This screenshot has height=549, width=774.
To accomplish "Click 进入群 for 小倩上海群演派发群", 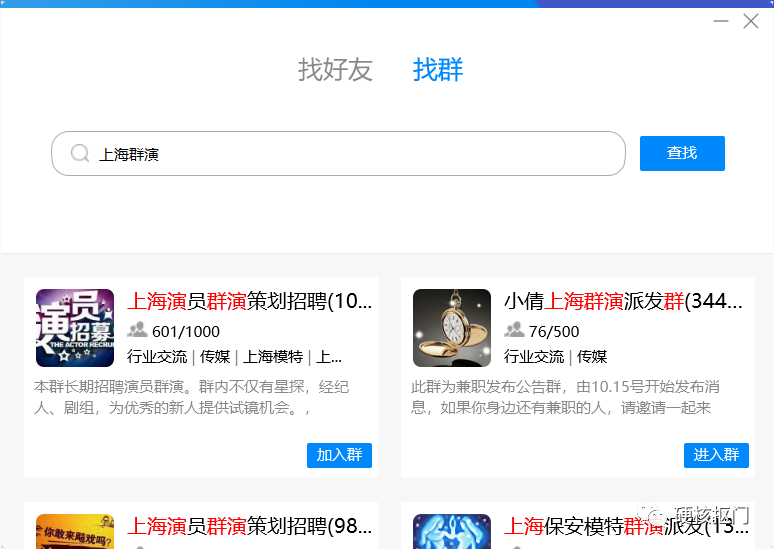I will pos(716,455).
